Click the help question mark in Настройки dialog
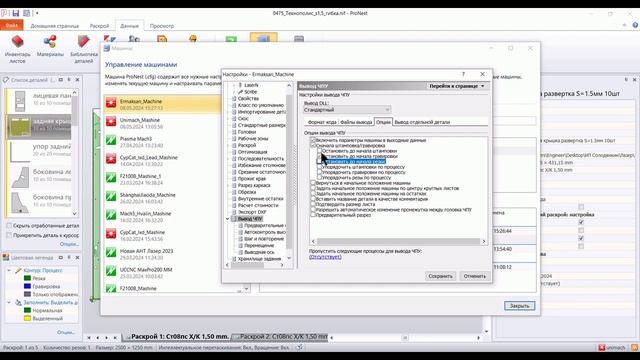The height and width of the screenshot is (360, 640). tap(463, 74)
